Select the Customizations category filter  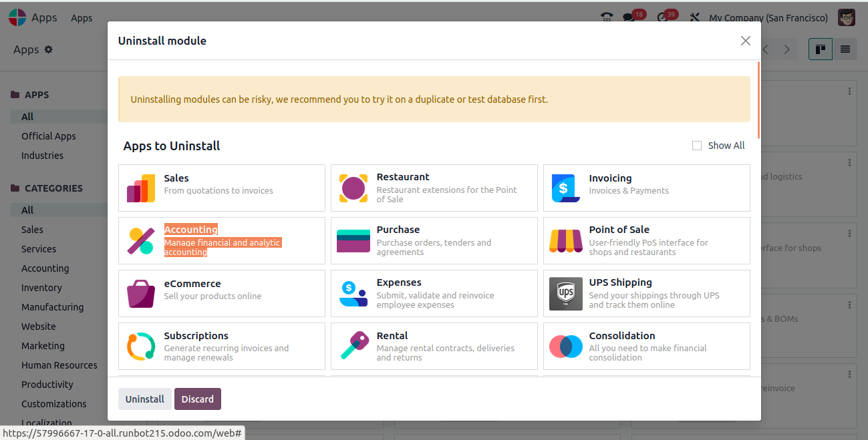53,404
